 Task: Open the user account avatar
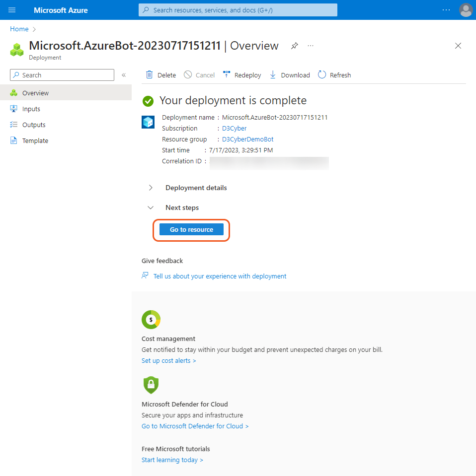tap(466, 10)
